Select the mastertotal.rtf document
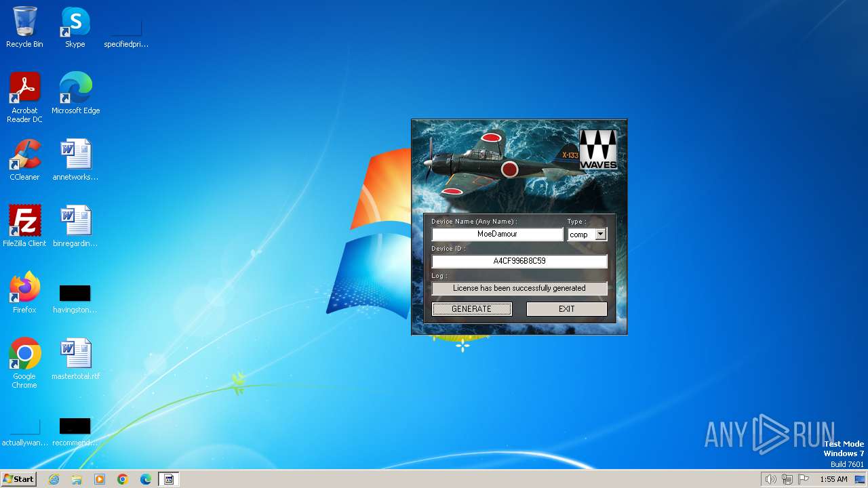This screenshot has height=488, width=868. [x=75, y=359]
